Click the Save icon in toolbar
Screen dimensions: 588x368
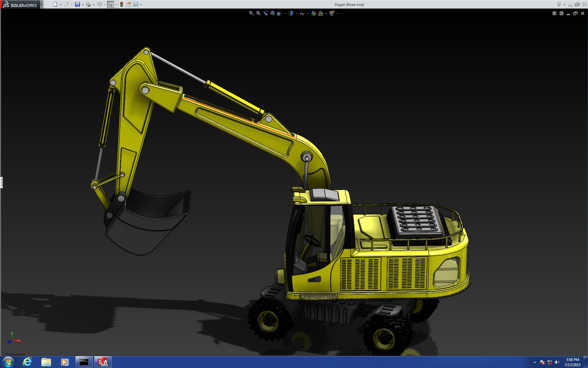pos(77,4)
